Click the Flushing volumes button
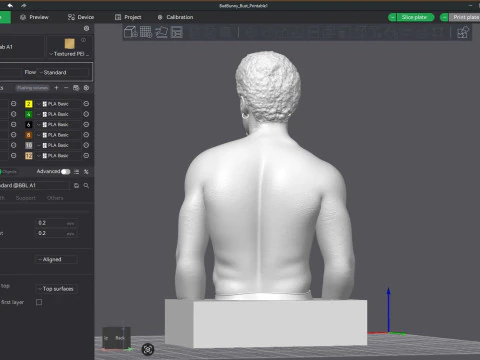 coord(33,88)
